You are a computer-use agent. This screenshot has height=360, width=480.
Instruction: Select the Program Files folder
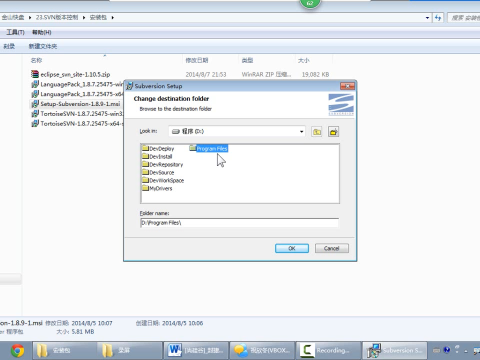pos(209,148)
